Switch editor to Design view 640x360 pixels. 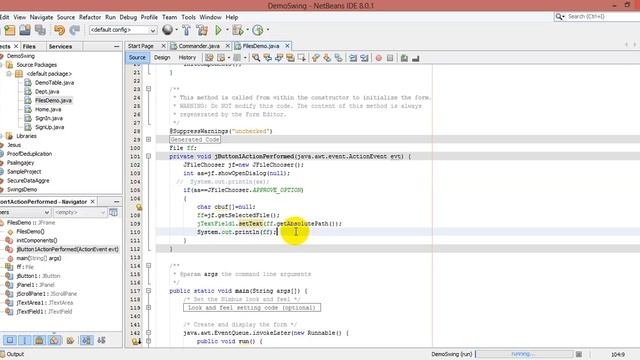162,58
